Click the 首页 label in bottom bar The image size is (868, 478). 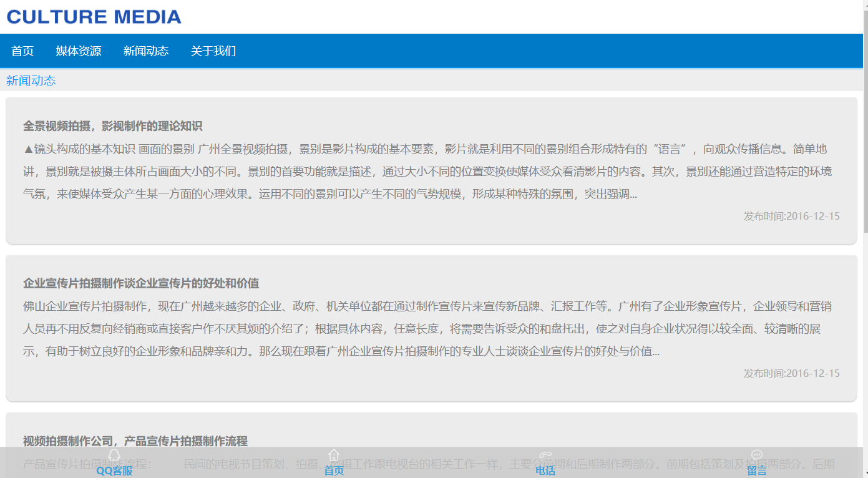334,471
